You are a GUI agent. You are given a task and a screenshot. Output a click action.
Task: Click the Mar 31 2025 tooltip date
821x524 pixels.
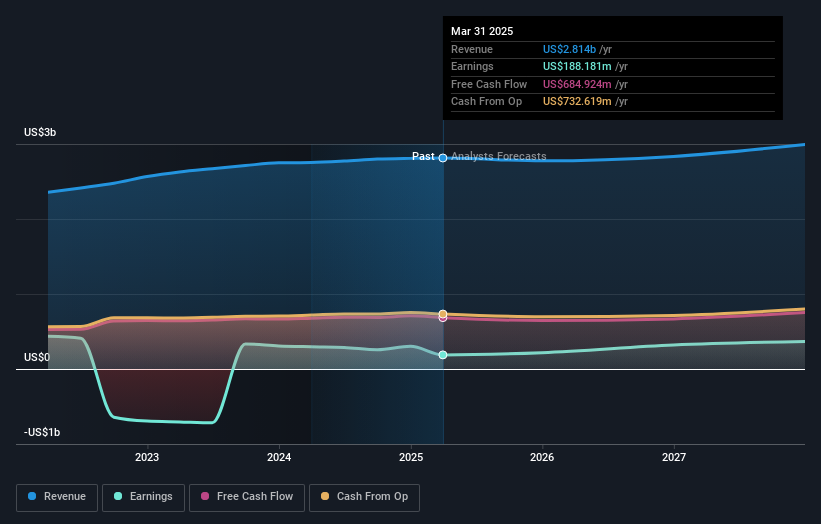tap(482, 31)
